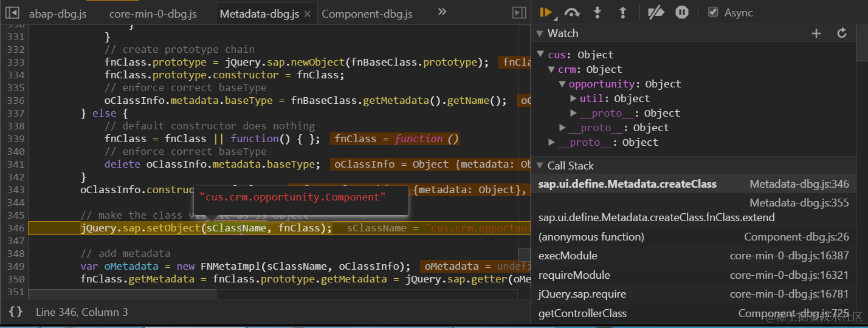The image size is (868, 328).
Task: Toggle the file navigator sidebar icon
Action: [12, 13]
